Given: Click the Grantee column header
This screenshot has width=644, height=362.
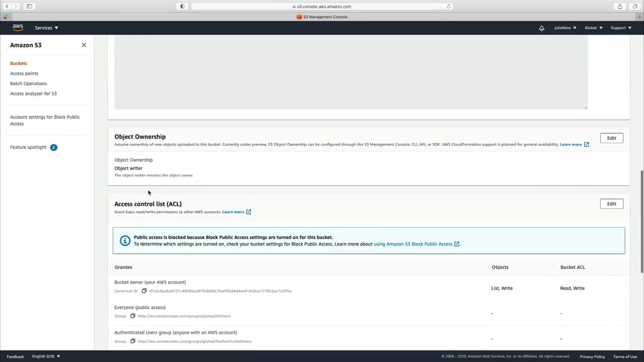Looking at the screenshot, I should point(123,267).
